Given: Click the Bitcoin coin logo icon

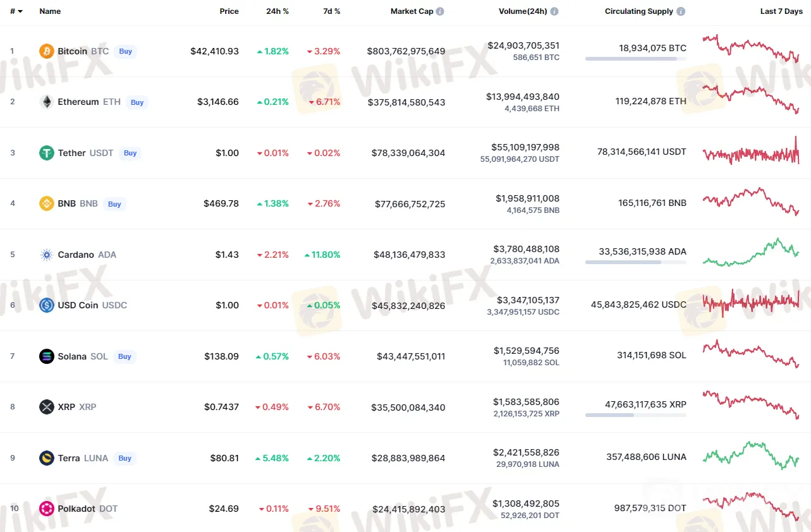Looking at the screenshot, I should point(47,51).
